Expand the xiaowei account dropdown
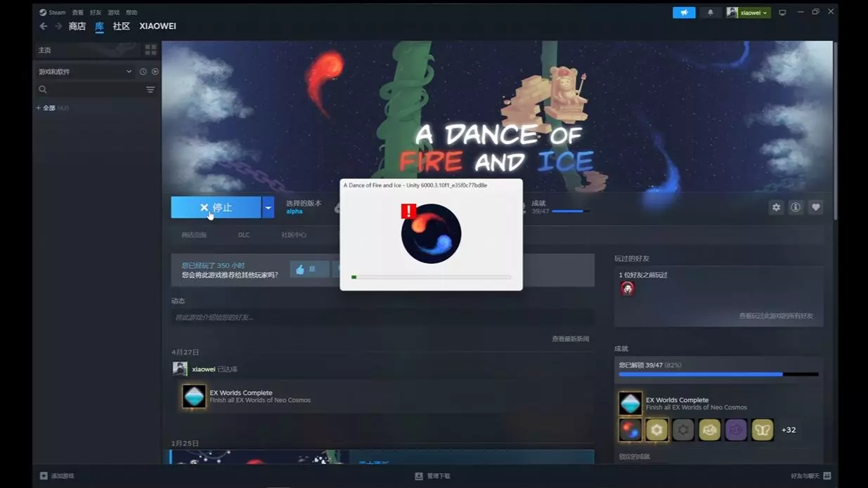Image resolution: width=868 pixels, height=488 pixels. (749, 13)
